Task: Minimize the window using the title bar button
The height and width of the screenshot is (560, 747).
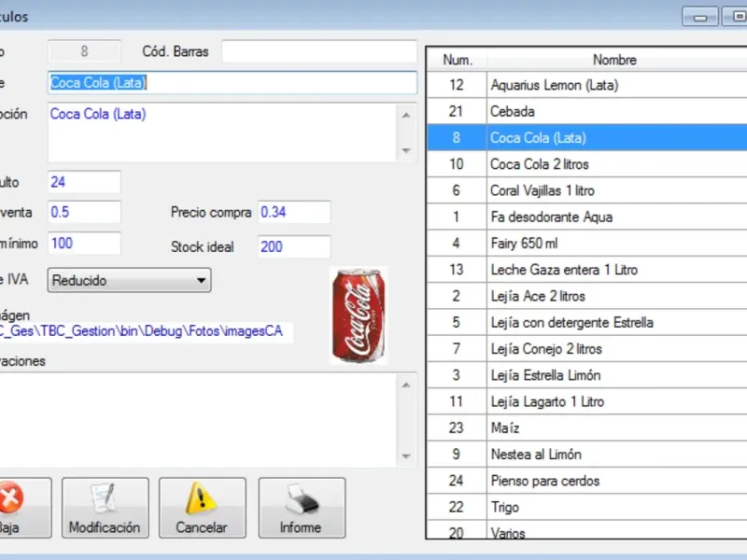Action: 699,17
